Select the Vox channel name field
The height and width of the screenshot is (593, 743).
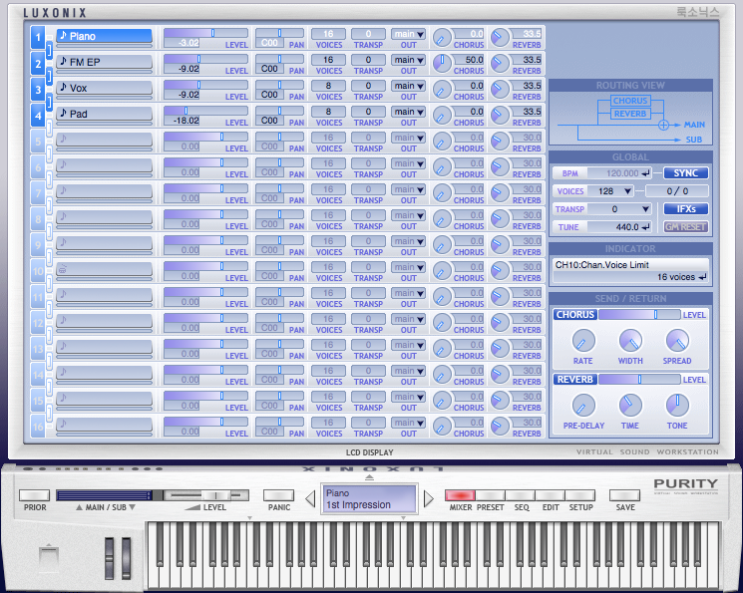[x=104, y=88]
